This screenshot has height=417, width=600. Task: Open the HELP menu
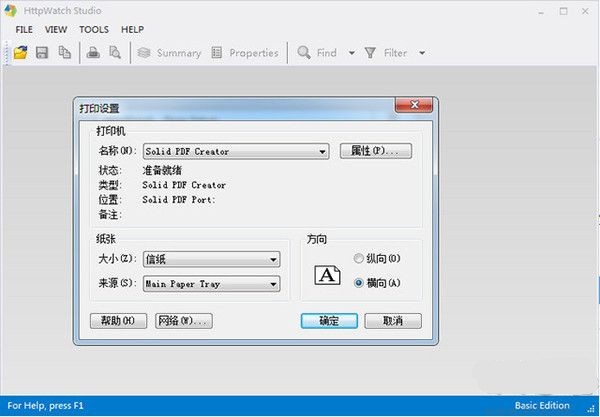132,29
